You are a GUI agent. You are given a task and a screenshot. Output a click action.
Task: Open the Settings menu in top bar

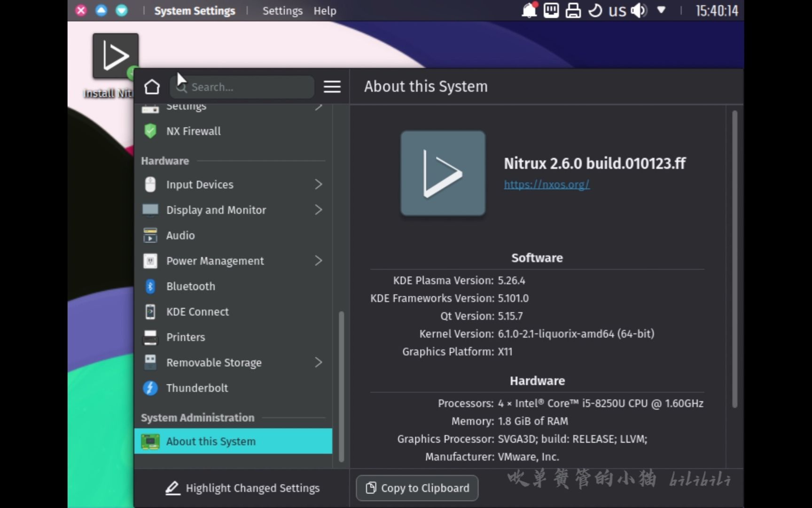pos(282,11)
